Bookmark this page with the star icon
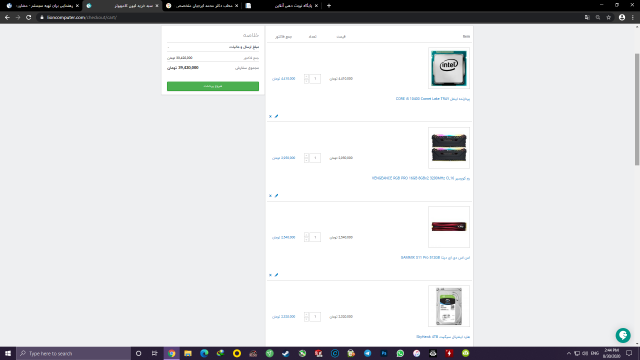640x360 pixels. [x=609, y=17]
